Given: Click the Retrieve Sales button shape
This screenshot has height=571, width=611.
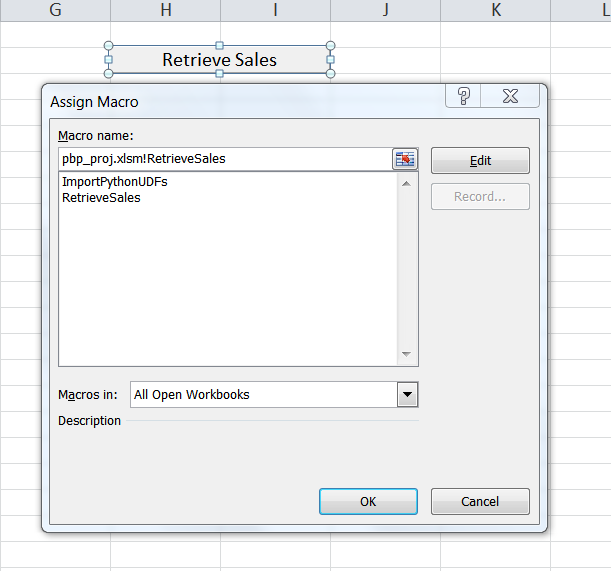Looking at the screenshot, I should pyautogui.click(x=219, y=60).
